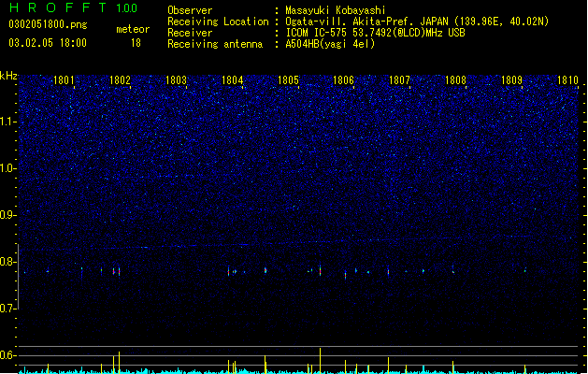Click the observer name Masayuki Kobayashi
Screen dimensions: 588x374
[x=336, y=10]
